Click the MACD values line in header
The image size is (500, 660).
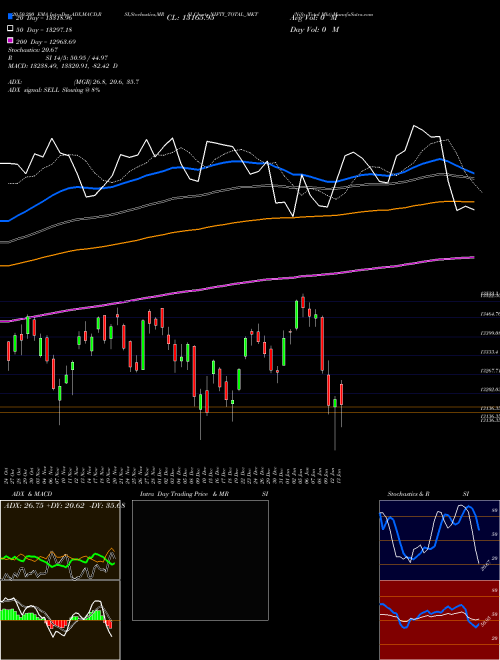(x=63, y=66)
